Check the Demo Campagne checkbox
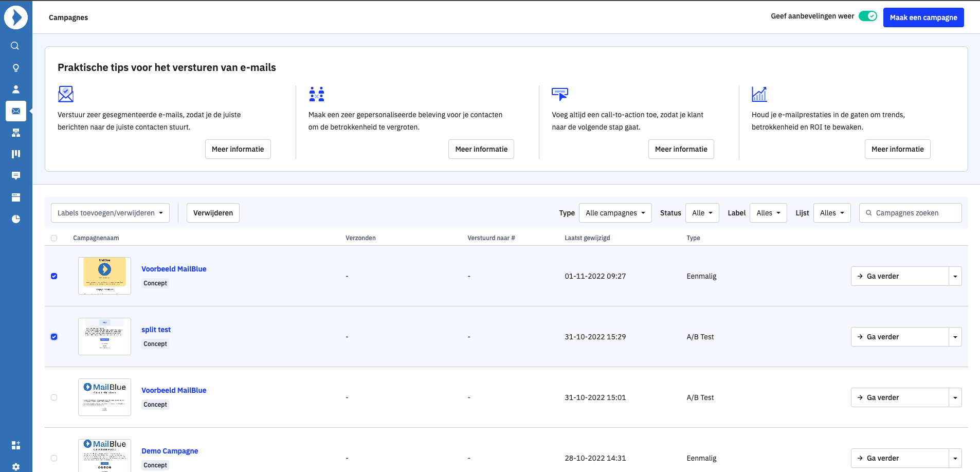Screen dimensions: 980x472 pos(54,458)
